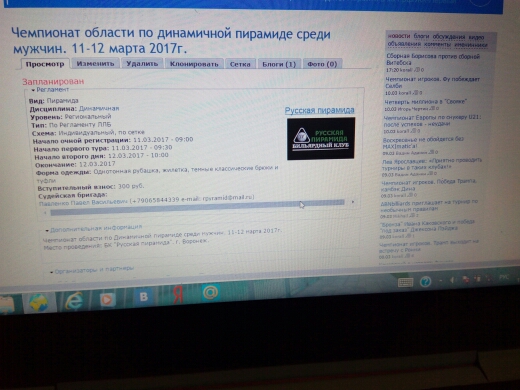Click the volume speaker tray icon

[453, 280]
